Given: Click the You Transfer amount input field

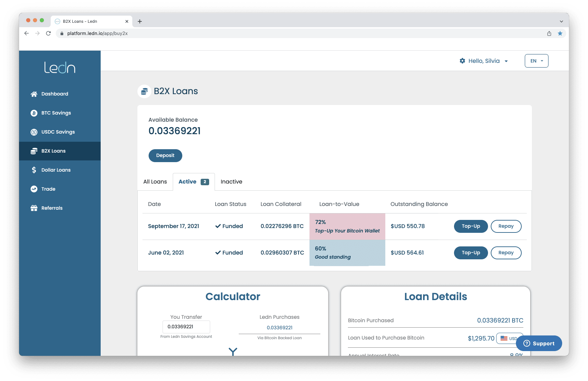Looking at the screenshot, I should pos(186,327).
